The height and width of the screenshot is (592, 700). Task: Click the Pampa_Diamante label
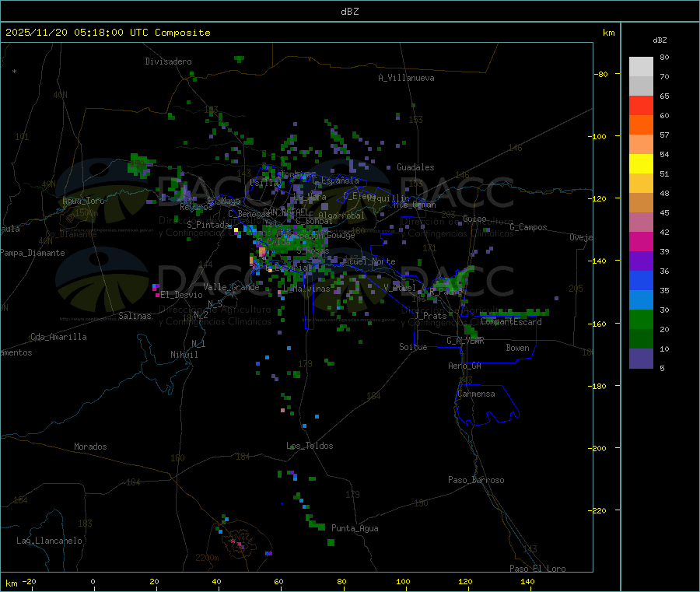tap(33, 253)
